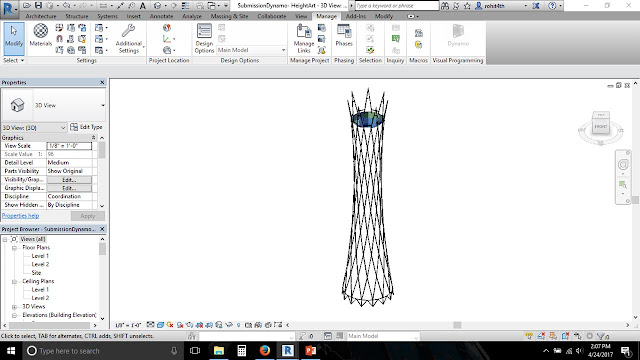640x360 pixels.
Task: Click the view scale 1/8" = 1'-0" button in view control bar
Action: pyautogui.click(x=128, y=325)
